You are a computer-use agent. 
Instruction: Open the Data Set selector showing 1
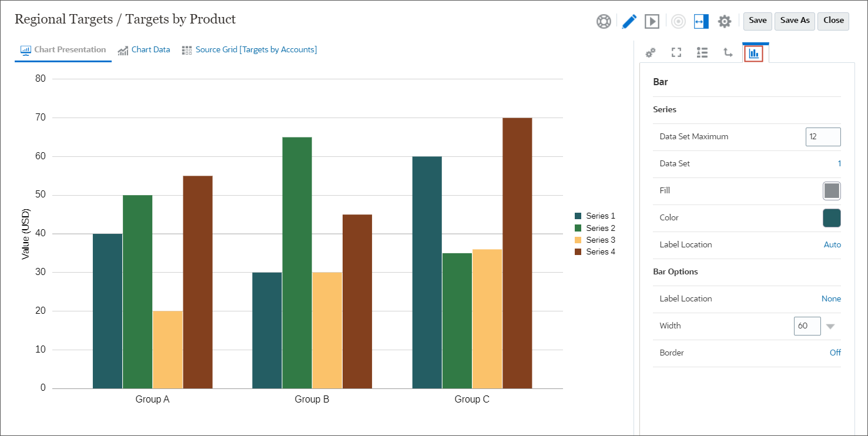point(839,163)
